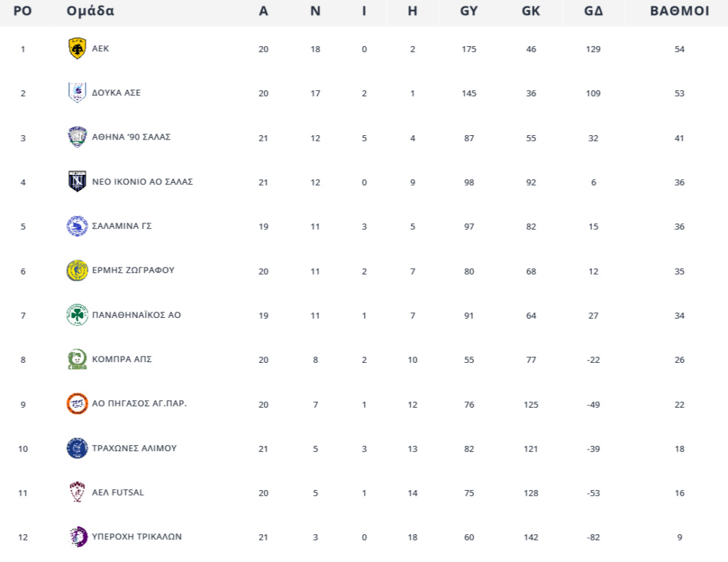
Task: Click the AEK team crest icon
Action: tap(77, 48)
